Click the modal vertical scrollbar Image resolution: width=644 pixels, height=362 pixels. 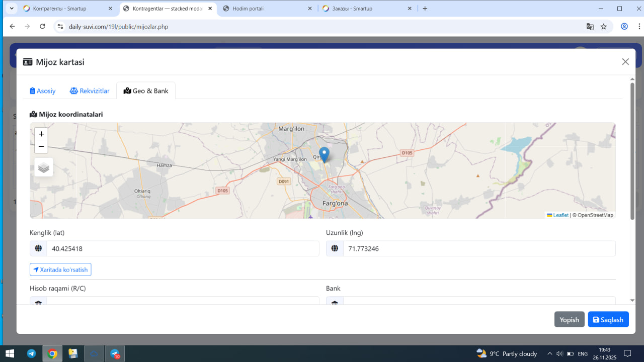632,151
